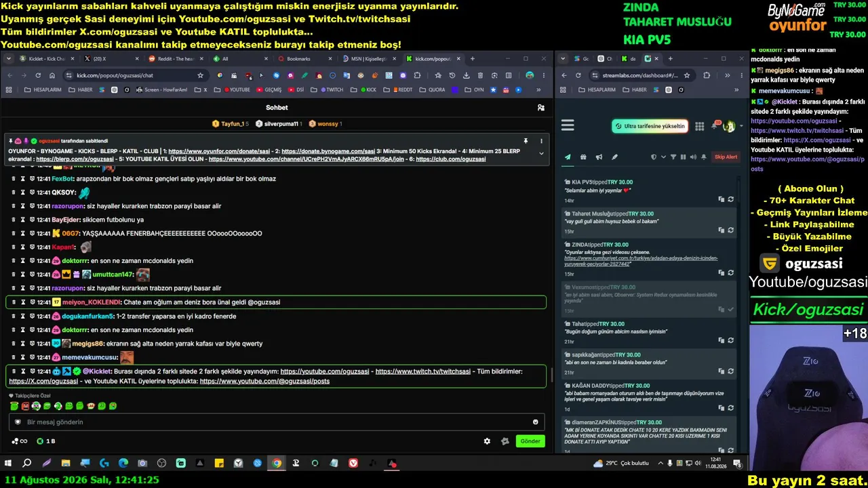868x488 pixels.
Task: Open youtube.com/@oguzsasi/posts link in chat
Action: (x=264, y=381)
